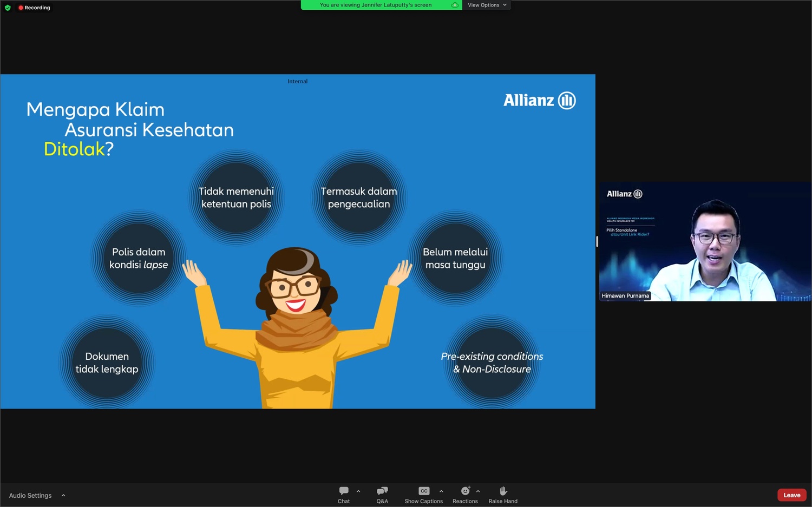The height and width of the screenshot is (507, 812).
Task: Click the green encryption shield icon
Action: [8, 8]
